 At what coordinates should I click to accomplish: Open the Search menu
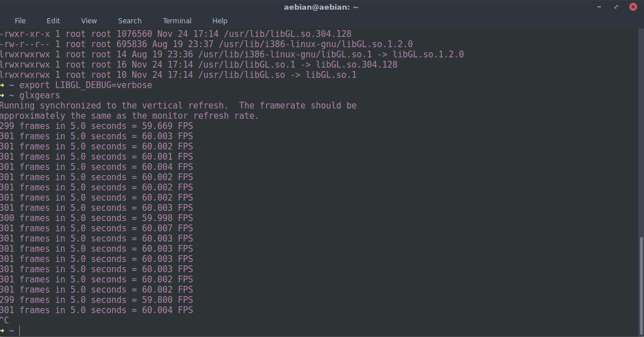130,20
